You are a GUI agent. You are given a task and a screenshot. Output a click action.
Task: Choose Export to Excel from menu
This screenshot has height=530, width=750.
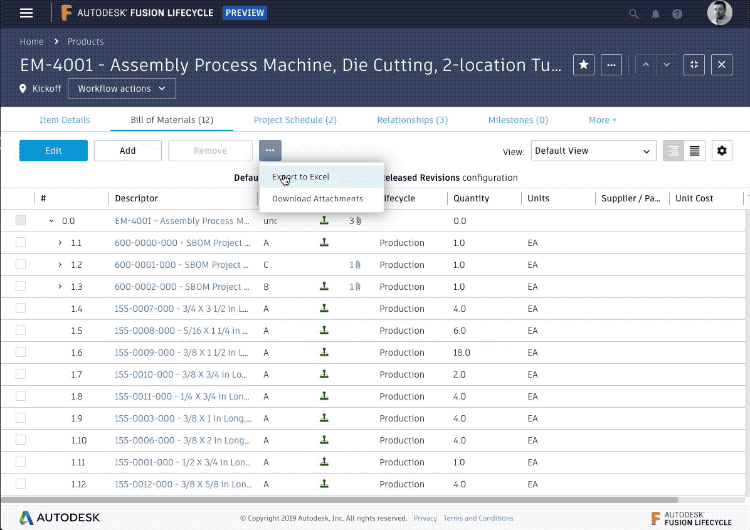[x=321, y=177]
